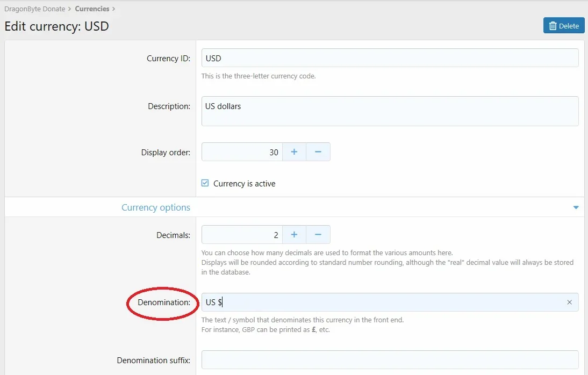Click the 'Currency is active' label text

tap(244, 184)
